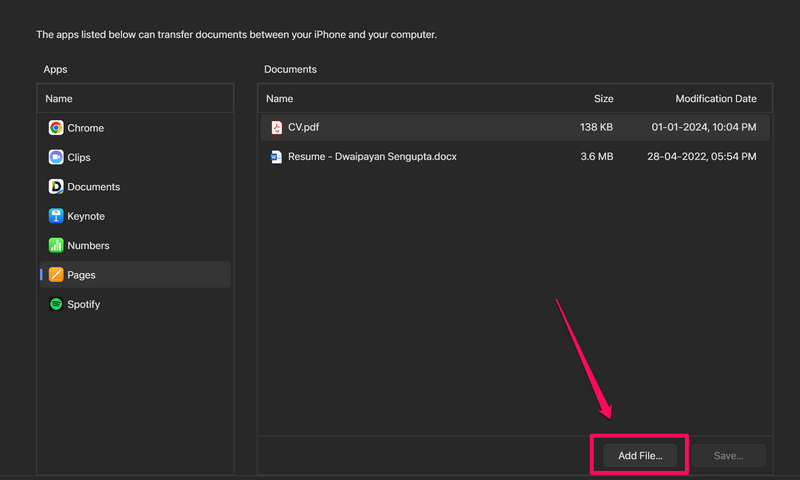This screenshot has height=480, width=800.
Task: Sort documents by Size column header
Action: pos(603,99)
